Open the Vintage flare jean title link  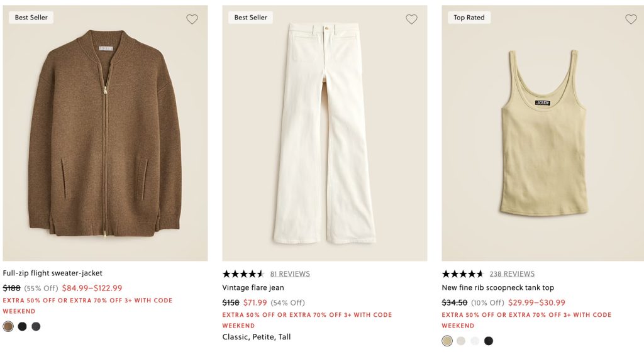point(253,288)
